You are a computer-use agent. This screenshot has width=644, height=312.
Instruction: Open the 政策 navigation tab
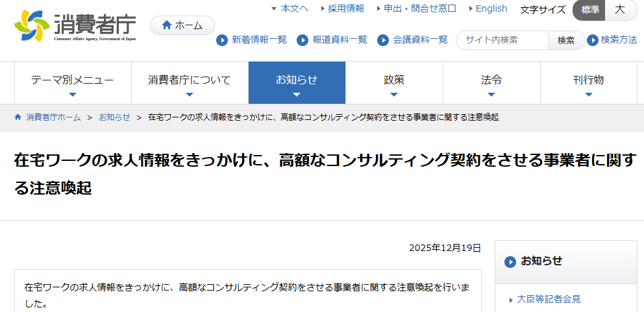394,82
